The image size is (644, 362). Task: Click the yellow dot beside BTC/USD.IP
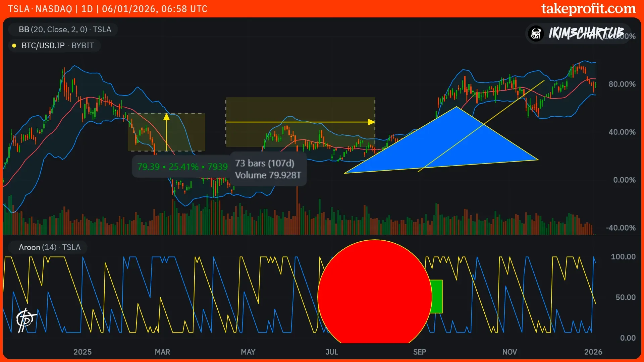coord(14,46)
